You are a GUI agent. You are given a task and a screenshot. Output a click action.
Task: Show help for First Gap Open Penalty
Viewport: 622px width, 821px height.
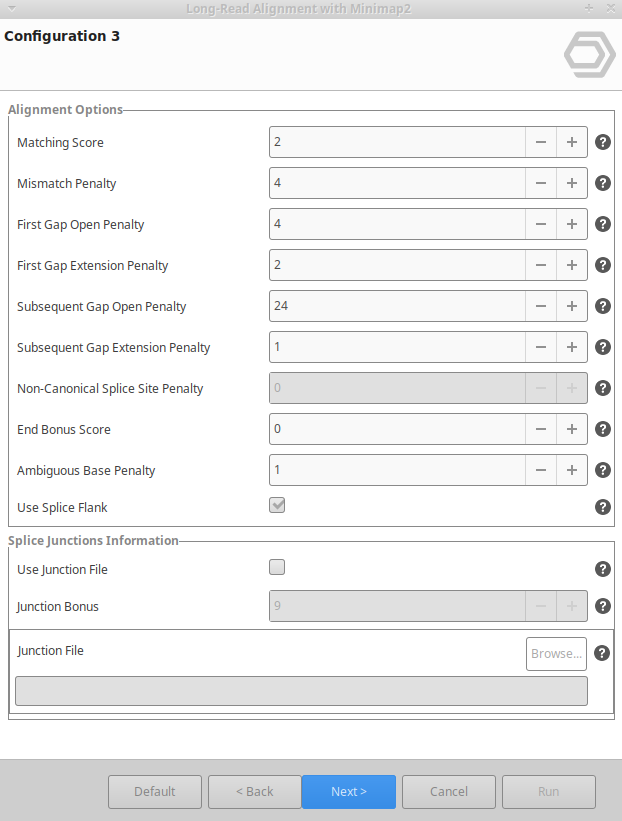pyautogui.click(x=603, y=224)
